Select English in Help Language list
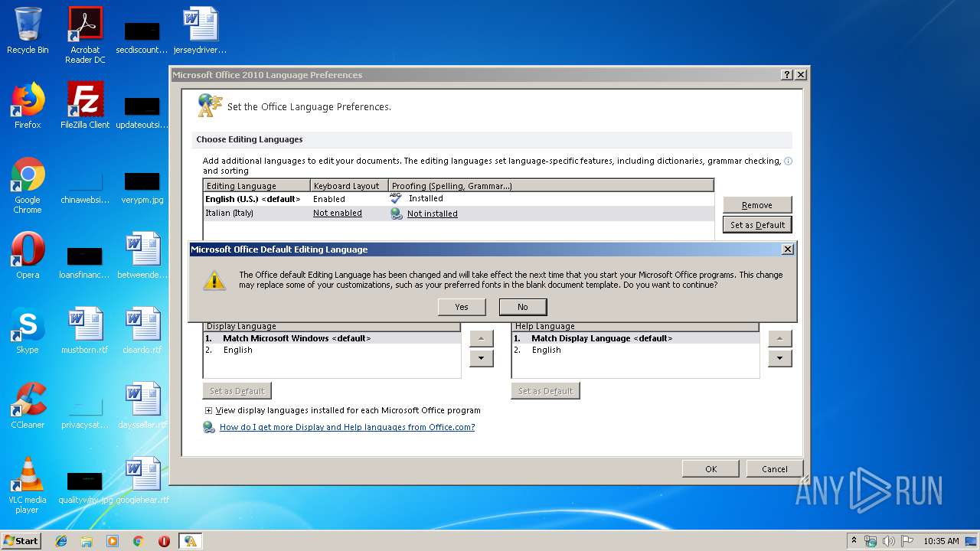The height and width of the screenshot is (551, 980). pos(635,350)
